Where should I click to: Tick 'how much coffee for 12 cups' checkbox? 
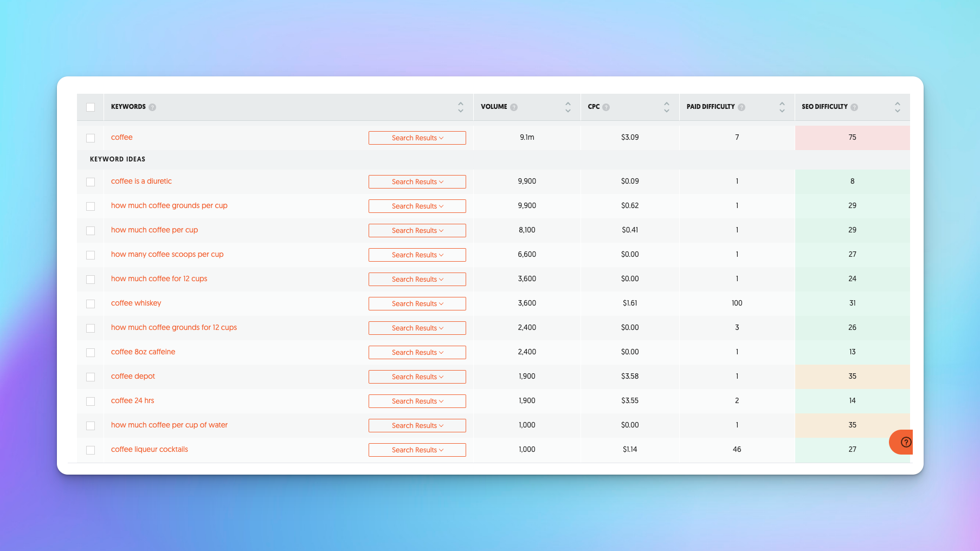click(x=91, y=280)
